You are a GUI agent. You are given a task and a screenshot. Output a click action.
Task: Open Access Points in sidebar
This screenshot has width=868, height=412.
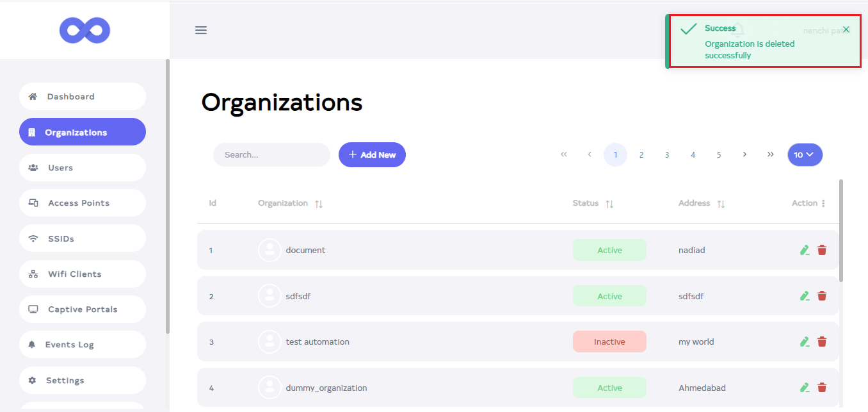tap(79, 203)
